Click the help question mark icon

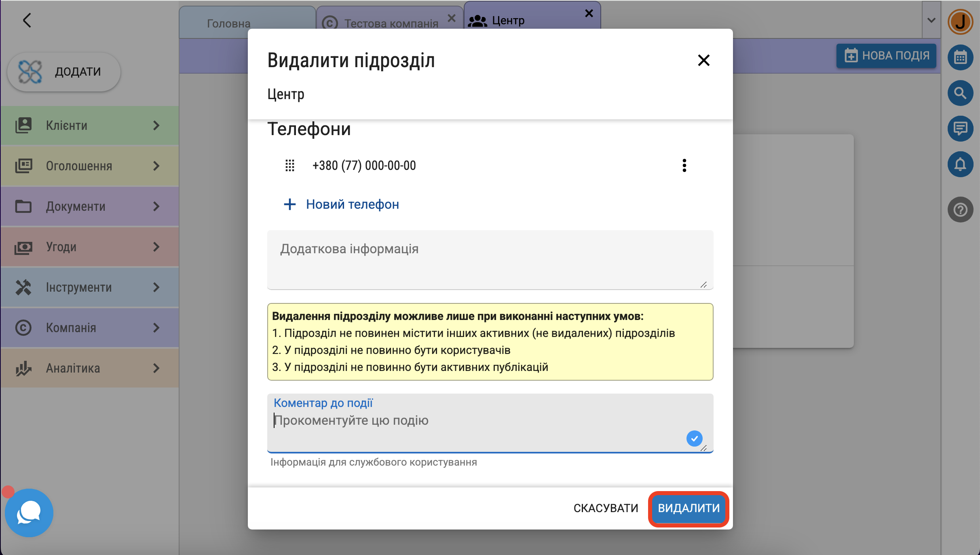[960, 210]
